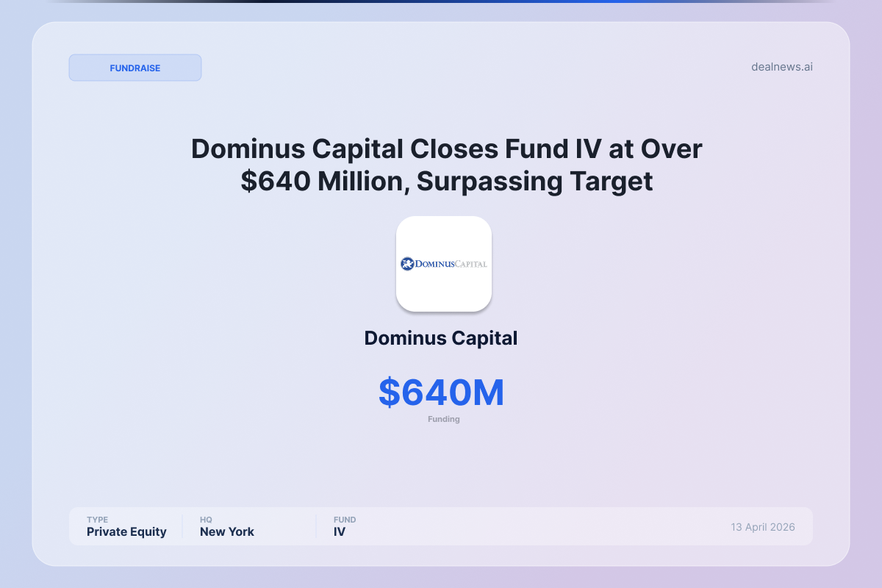Viewport: 882px width, 588px height.
Task: Click the "DOMINUS" wordmark inside the logo
Action: (437, 264)
